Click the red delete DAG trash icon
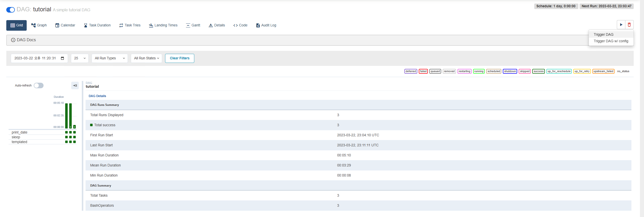The height and width of the screenshot is (217, 644). pos(629,25)
